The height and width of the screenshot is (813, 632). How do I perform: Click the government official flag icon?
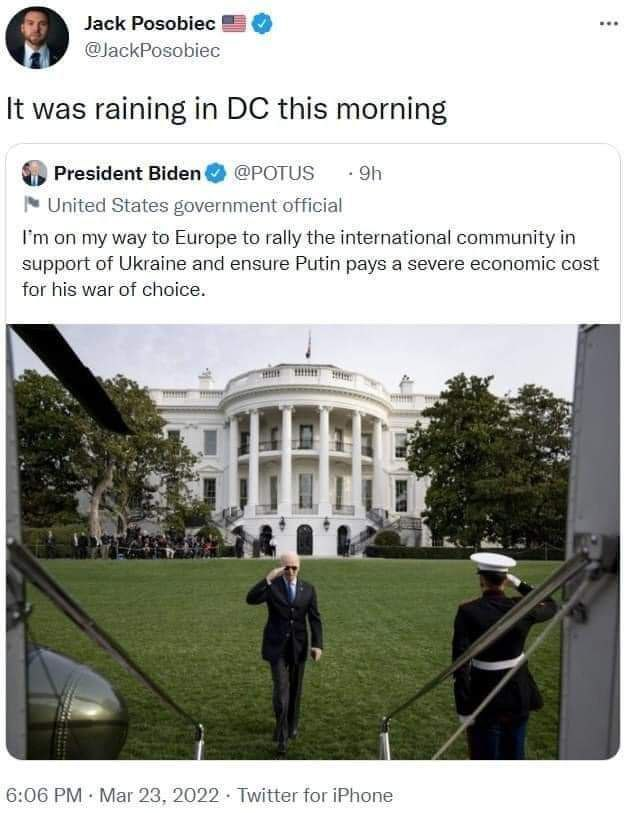tap(32, 204)
